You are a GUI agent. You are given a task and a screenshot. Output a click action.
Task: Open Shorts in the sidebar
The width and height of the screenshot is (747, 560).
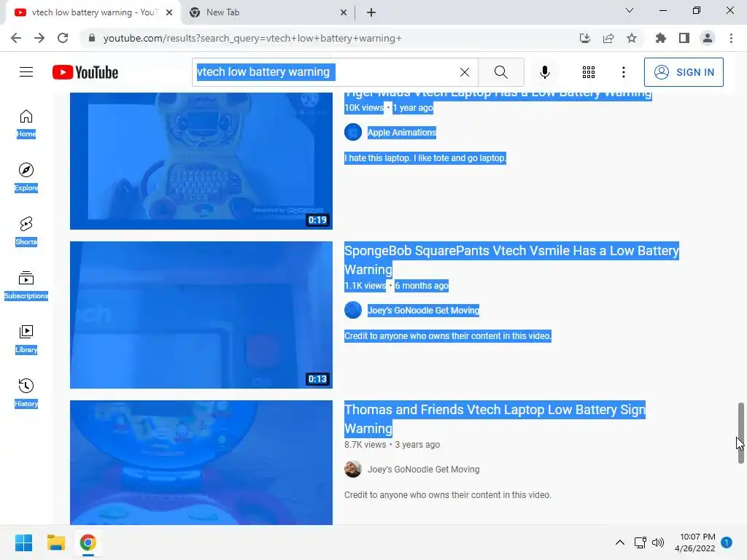[x=26, y=231]
